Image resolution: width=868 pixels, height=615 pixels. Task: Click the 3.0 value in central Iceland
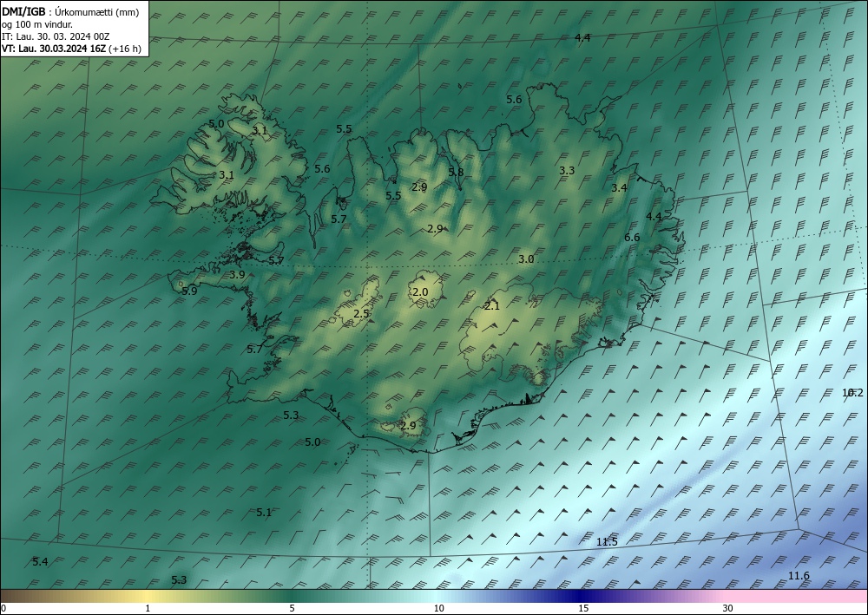[526, 258]
